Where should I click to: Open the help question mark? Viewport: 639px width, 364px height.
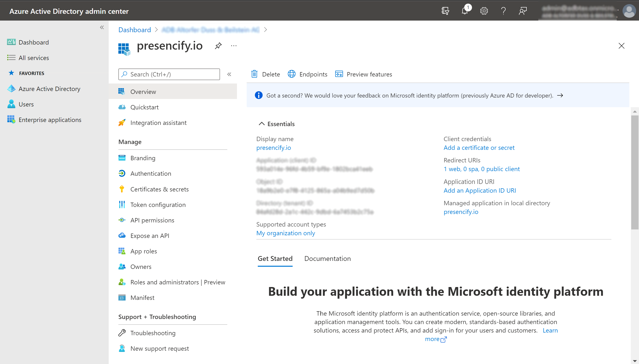pyautogui.click(x=503, y=11)
